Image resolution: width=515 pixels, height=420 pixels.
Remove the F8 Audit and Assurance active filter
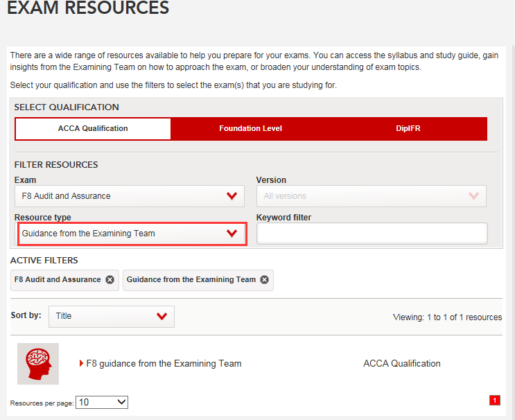[x=110, y=280]
